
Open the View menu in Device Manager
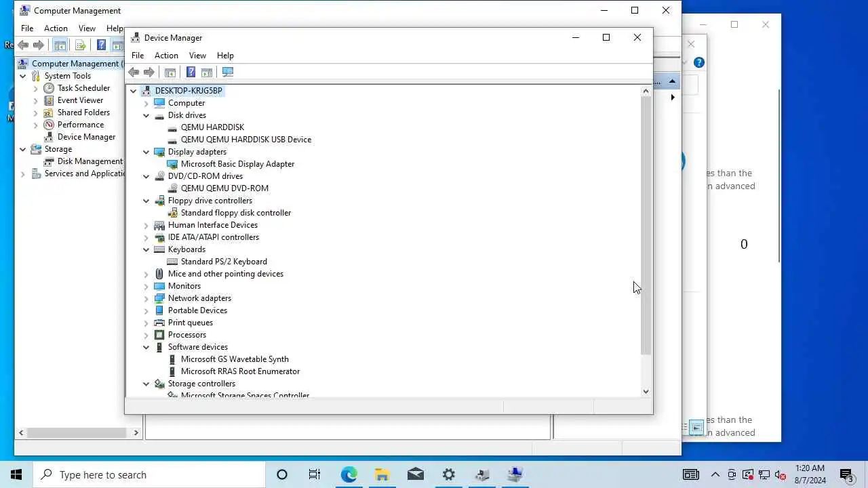(197, 56)
